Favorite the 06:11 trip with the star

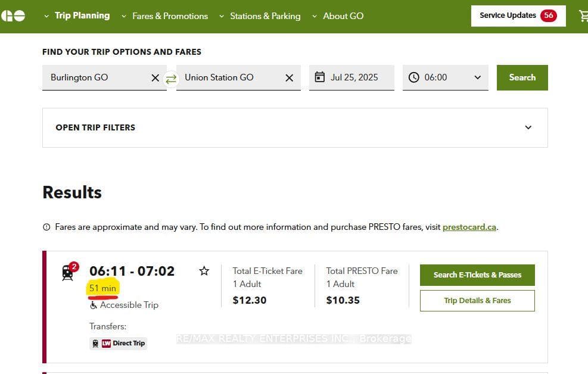point(204,270)
